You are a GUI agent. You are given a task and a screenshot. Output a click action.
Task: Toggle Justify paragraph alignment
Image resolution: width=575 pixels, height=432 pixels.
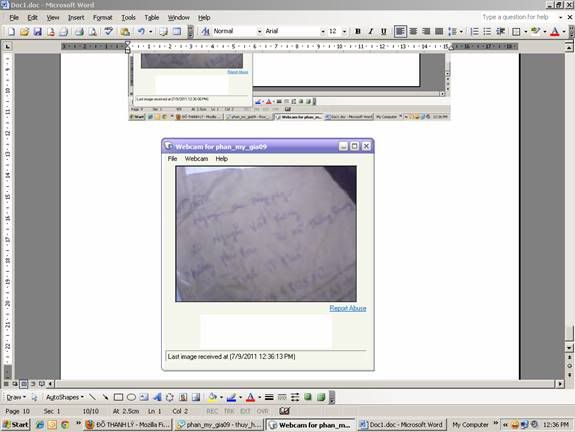439,32
